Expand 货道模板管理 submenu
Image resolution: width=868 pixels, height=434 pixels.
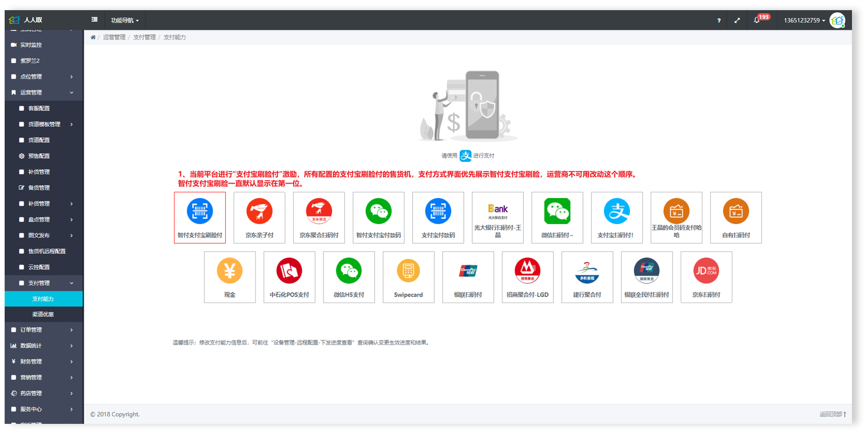tap(44, 124)
